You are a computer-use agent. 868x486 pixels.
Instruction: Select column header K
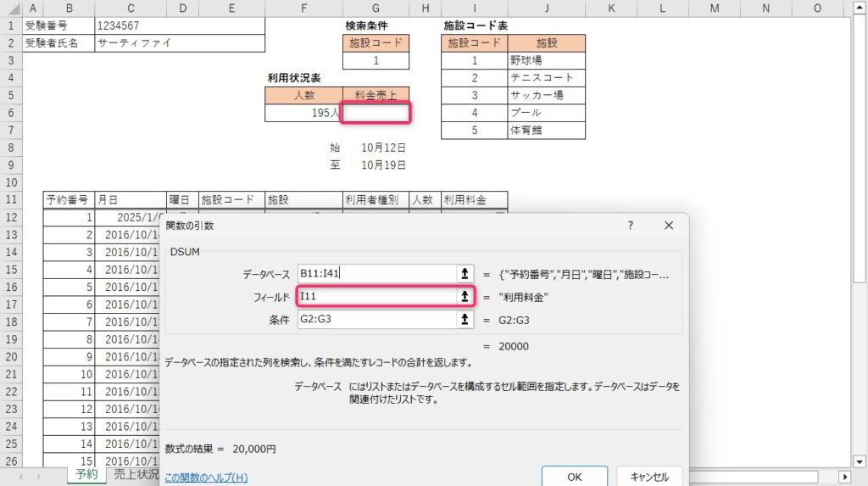pyautogui.click(x=611, y=8)
